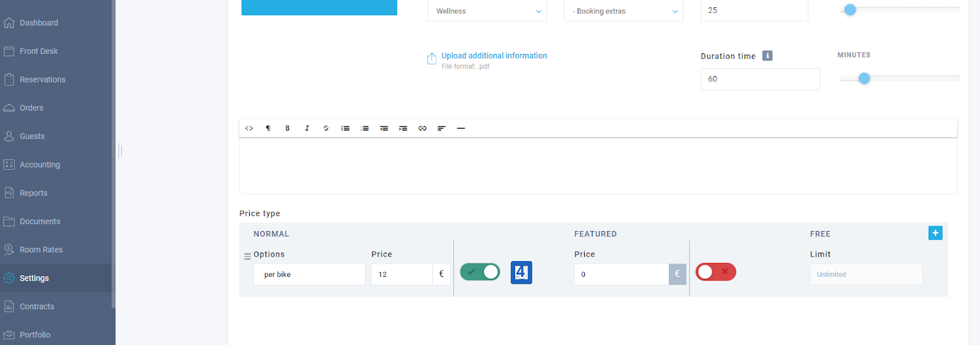Click inside the description text editor
Image resolution: width=980 pixels, height=345 pixels.
click(x=598, y=166)
